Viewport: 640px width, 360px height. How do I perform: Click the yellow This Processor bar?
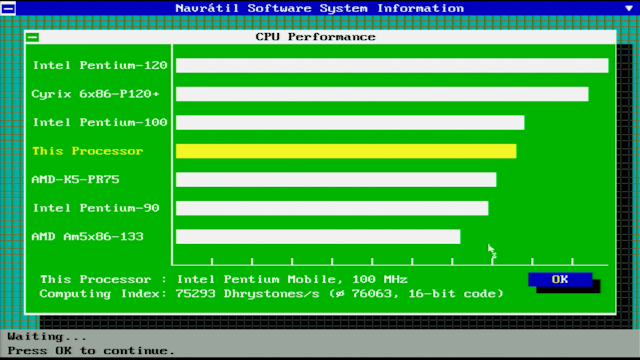point(346,151)
